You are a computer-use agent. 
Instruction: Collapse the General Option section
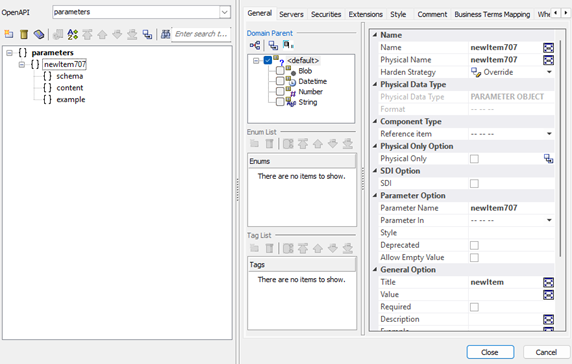375,270
